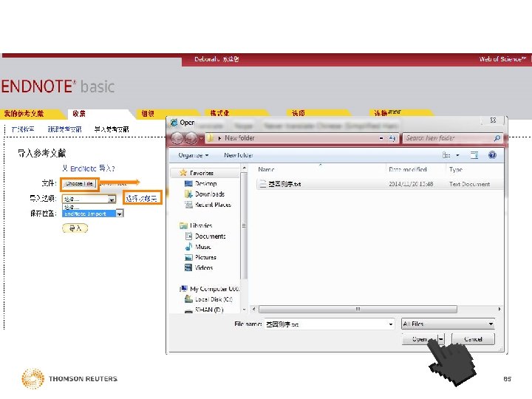Viewport: 532px width, 399px height.
Task: Click the Open button
Action: [x=420, y=339]
